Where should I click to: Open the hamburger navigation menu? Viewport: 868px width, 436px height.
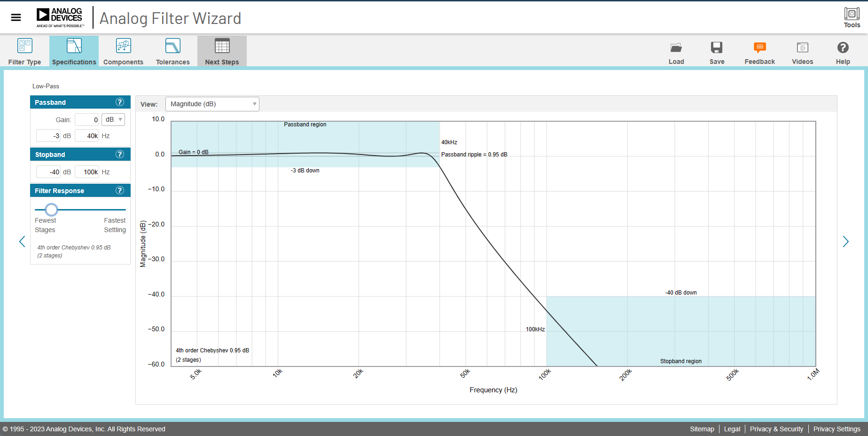click(x=16, y=17)
